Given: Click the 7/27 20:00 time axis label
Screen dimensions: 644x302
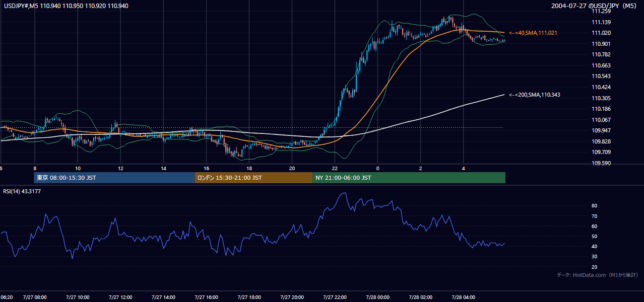Looking at the screenshot, I should [292, 297].
